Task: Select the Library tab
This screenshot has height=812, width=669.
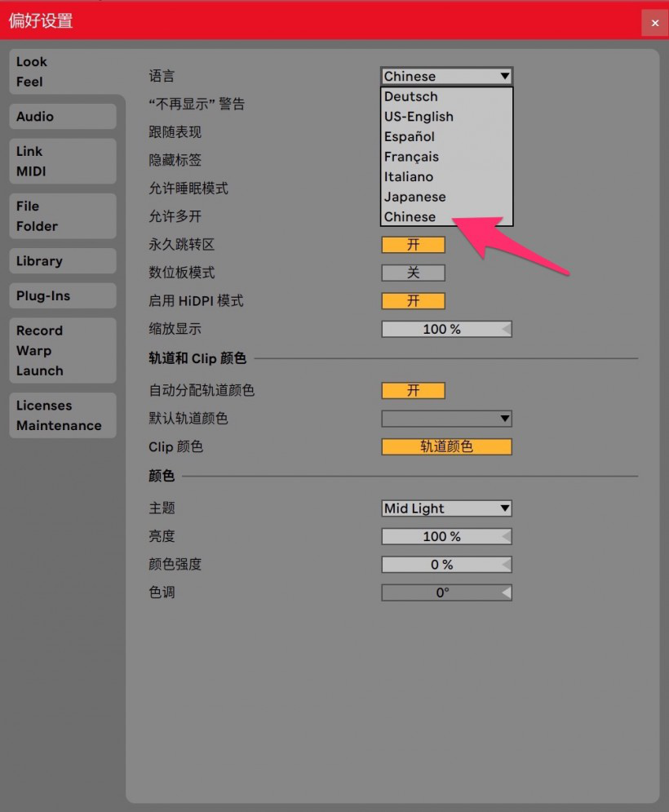Action: [63, 261]
